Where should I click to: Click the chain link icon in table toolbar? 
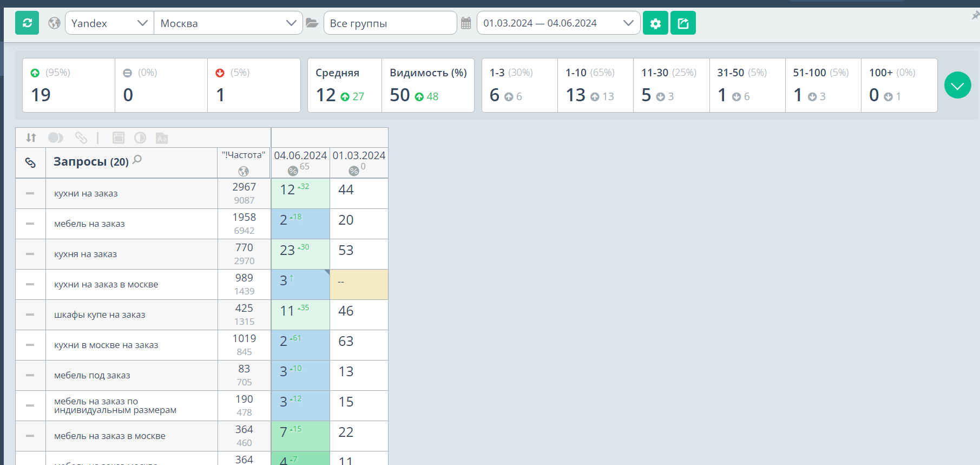point(81,137)
